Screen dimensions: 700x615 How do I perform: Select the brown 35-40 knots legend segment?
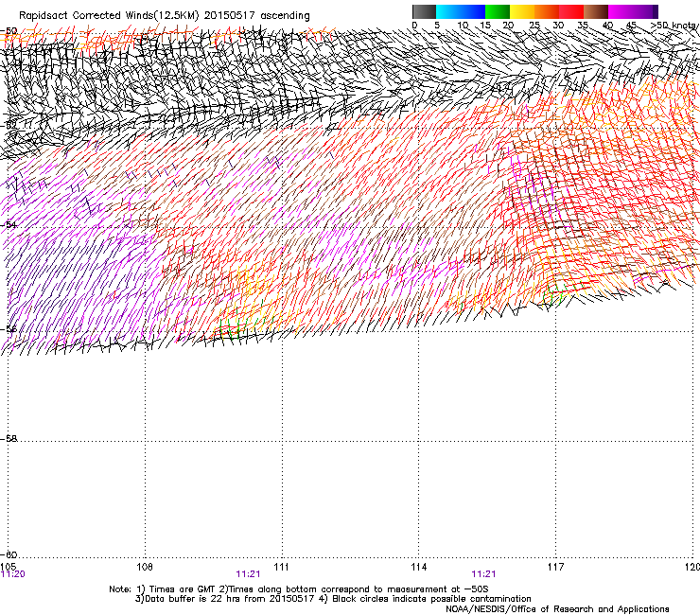596,11
